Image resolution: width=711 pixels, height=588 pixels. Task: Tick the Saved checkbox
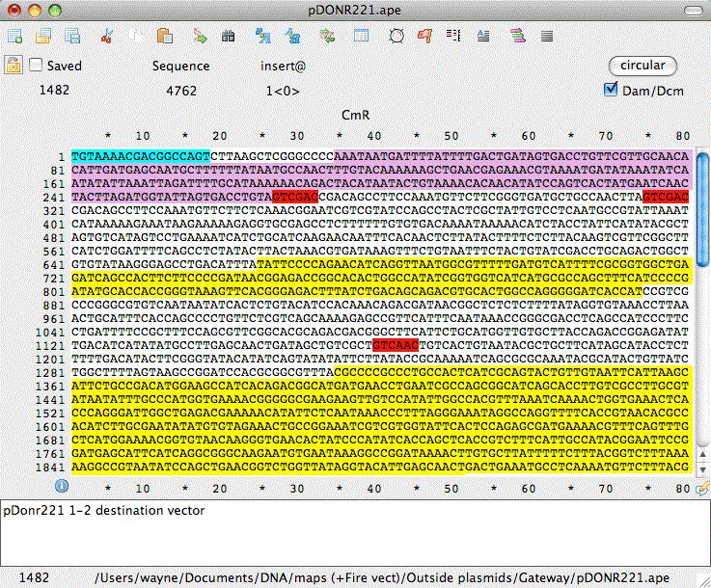pyautogui.click(x=36, y=67)
